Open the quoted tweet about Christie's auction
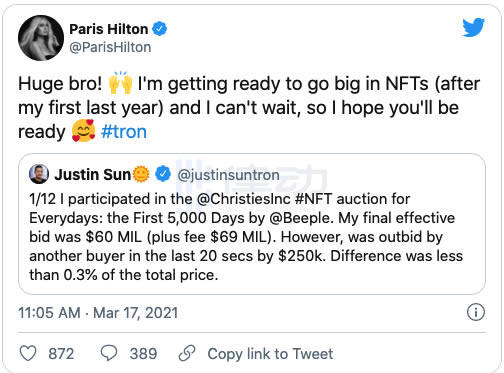 [252, 224]
